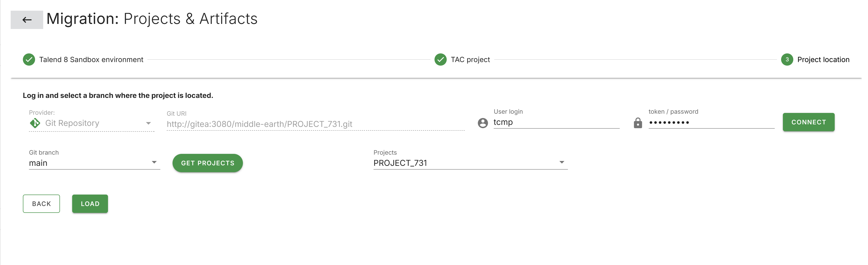Click the CONNECT button
The height and width of the screenshot is (265, 868).
(808, 122)
